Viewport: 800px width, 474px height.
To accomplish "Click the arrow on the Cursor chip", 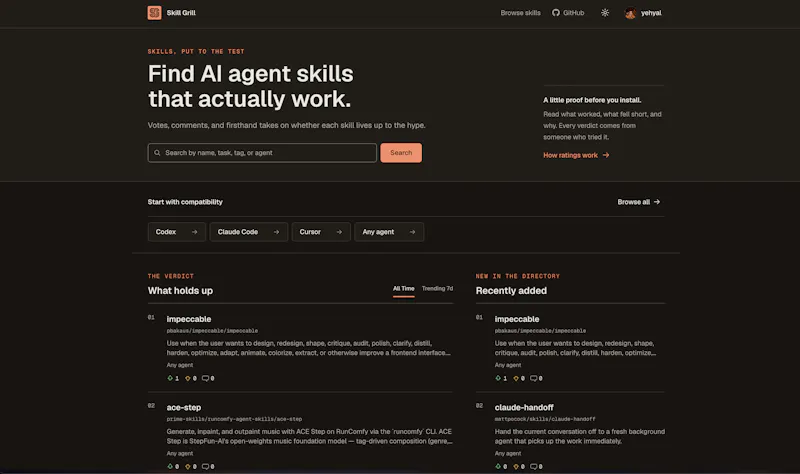I will [x=339, y=232].
